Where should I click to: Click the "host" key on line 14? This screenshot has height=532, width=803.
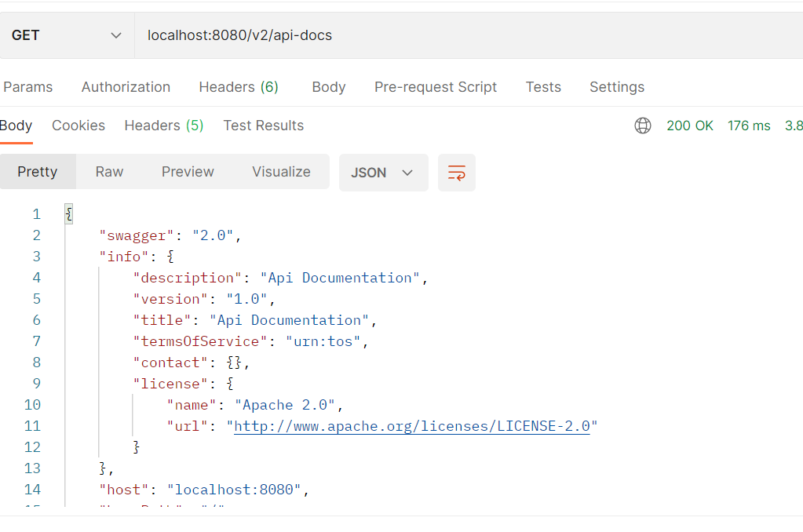pyautogui.click(x=123, y=490)
